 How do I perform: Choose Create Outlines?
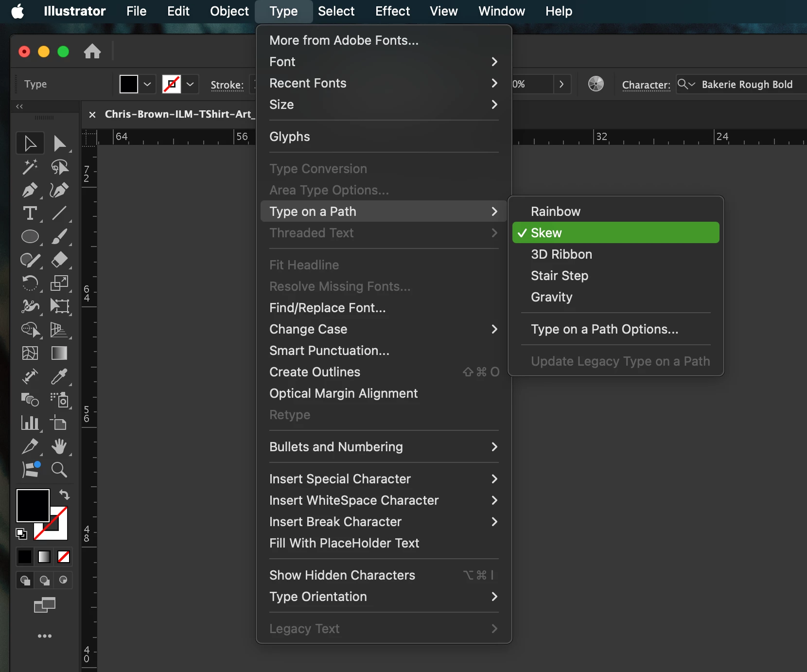(384, 372)
